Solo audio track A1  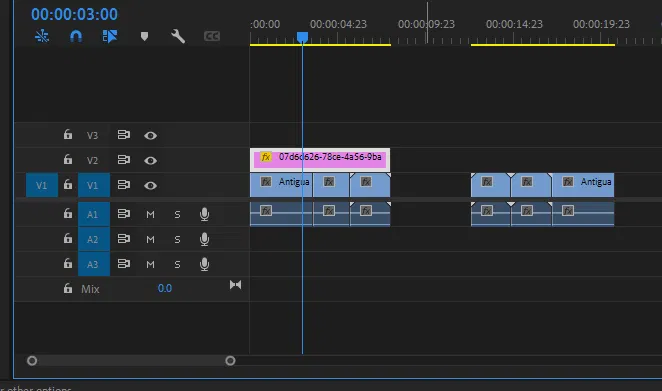click(x=177, y=215)
